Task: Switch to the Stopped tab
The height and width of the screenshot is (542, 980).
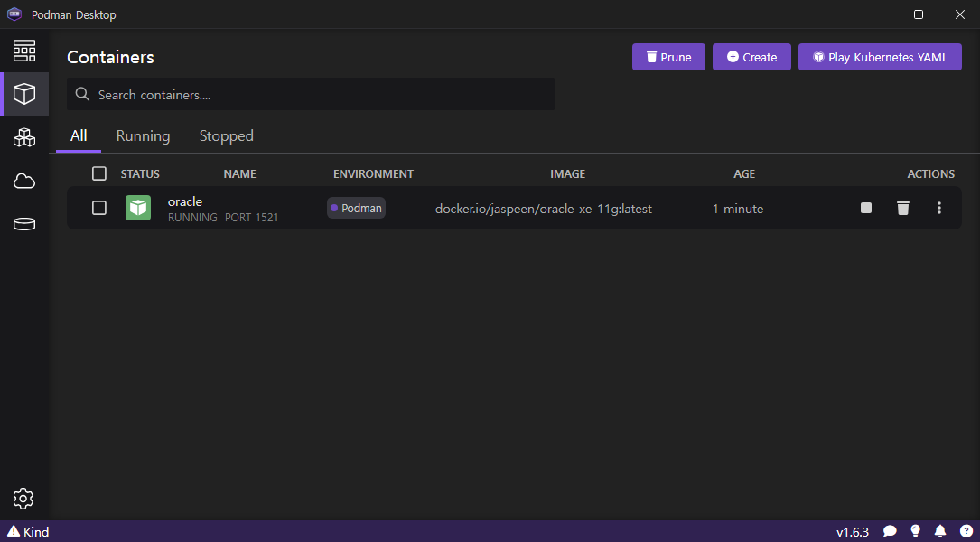Action: [x=226, y=135]
